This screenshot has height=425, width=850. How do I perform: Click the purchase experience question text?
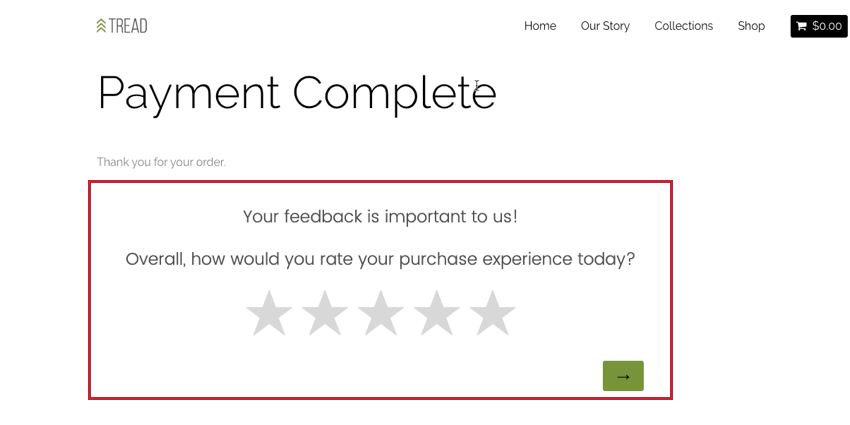380,259
